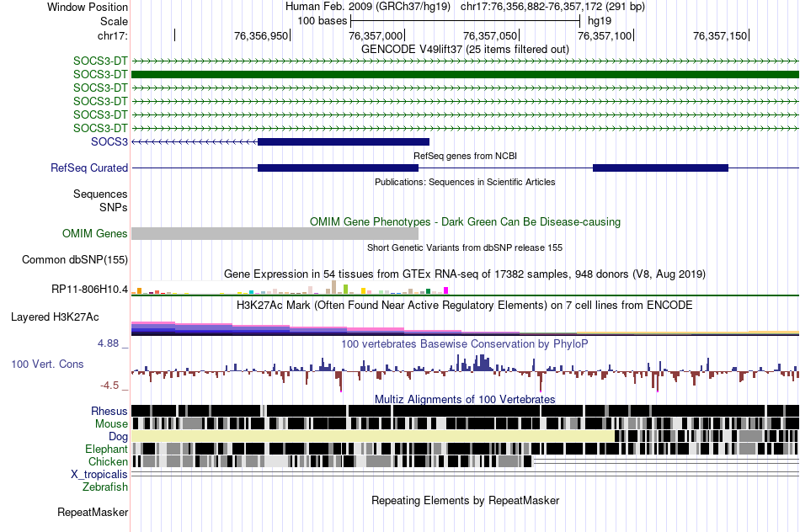Click the 100 Vert. Cons track label
This screenshot has width=800, height=532.
pos(47,364)
